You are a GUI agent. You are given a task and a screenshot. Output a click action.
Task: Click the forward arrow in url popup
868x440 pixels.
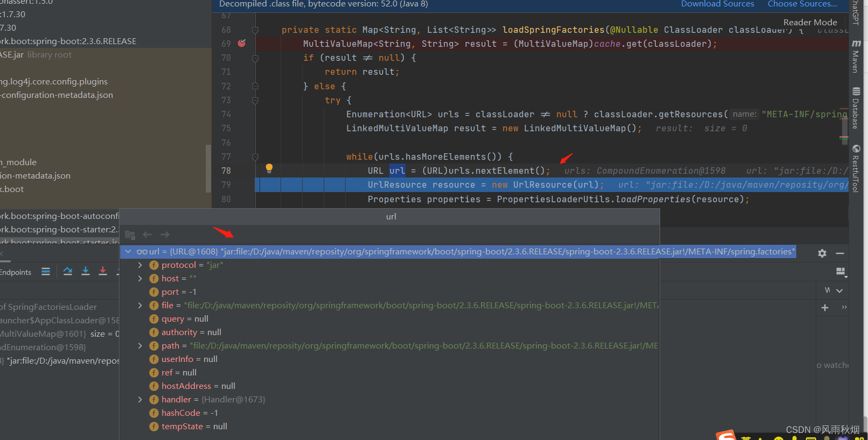click(x=165, y=235)
